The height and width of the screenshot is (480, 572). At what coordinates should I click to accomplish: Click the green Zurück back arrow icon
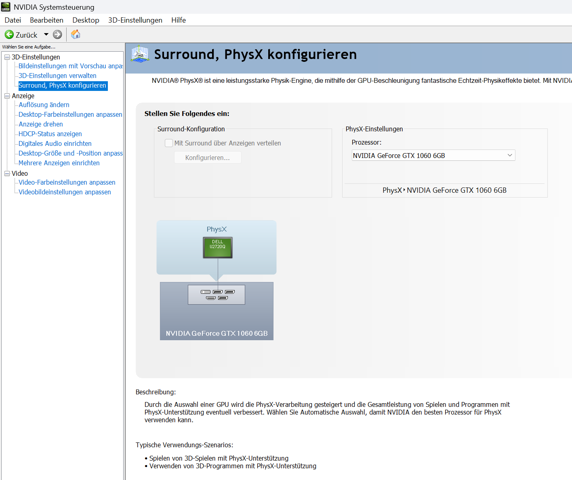click(x=9, y=35)
